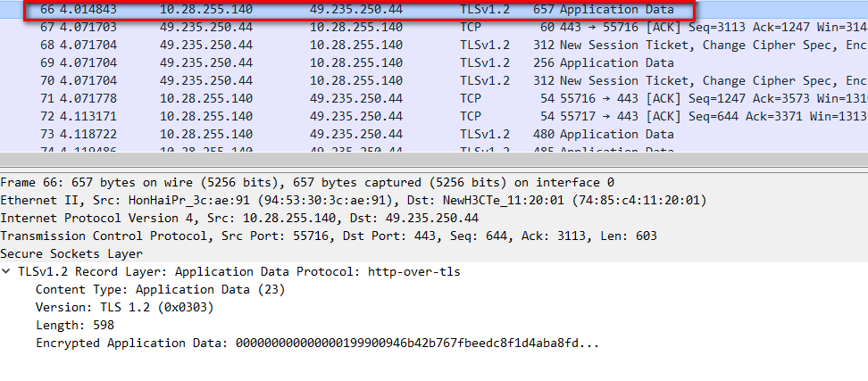Image resolution: width=868 pixels, height=381 pixels.
Task: Select packet 72 from port 55717
Action: (357, 117)
